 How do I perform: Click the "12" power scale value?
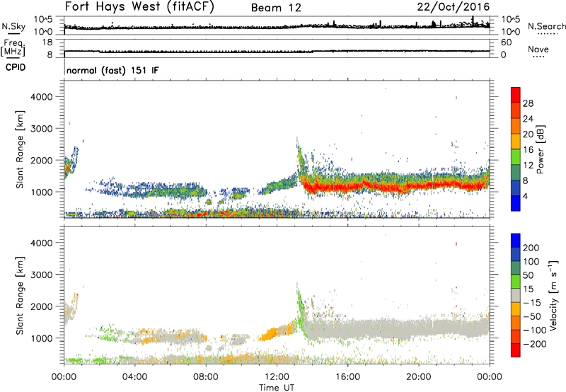(528, 166)
